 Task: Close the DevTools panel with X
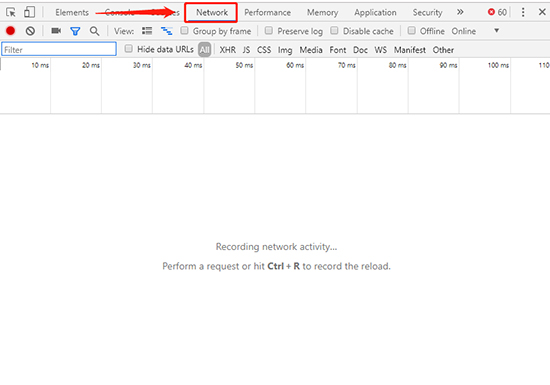point(542,12)
